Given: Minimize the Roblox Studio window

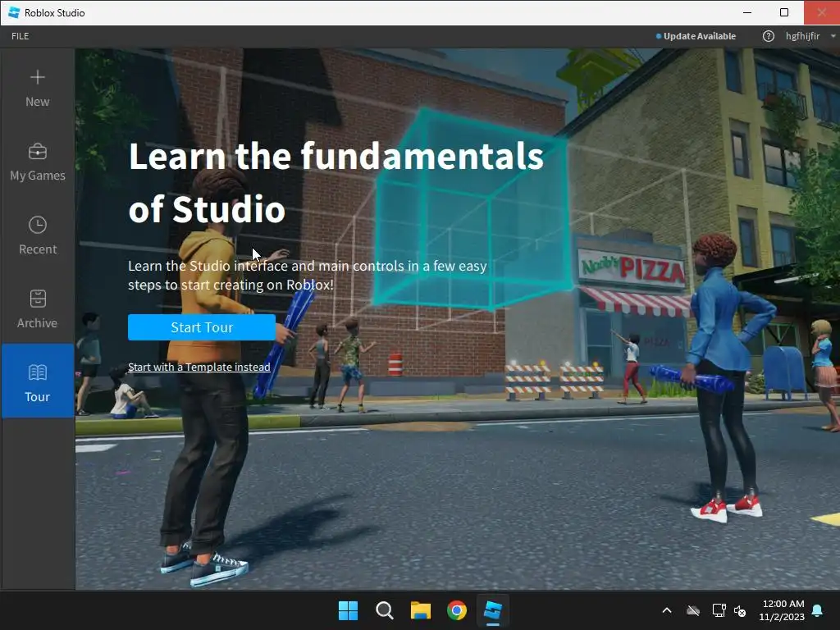Looking at the screenshot, I should point(747,12).
